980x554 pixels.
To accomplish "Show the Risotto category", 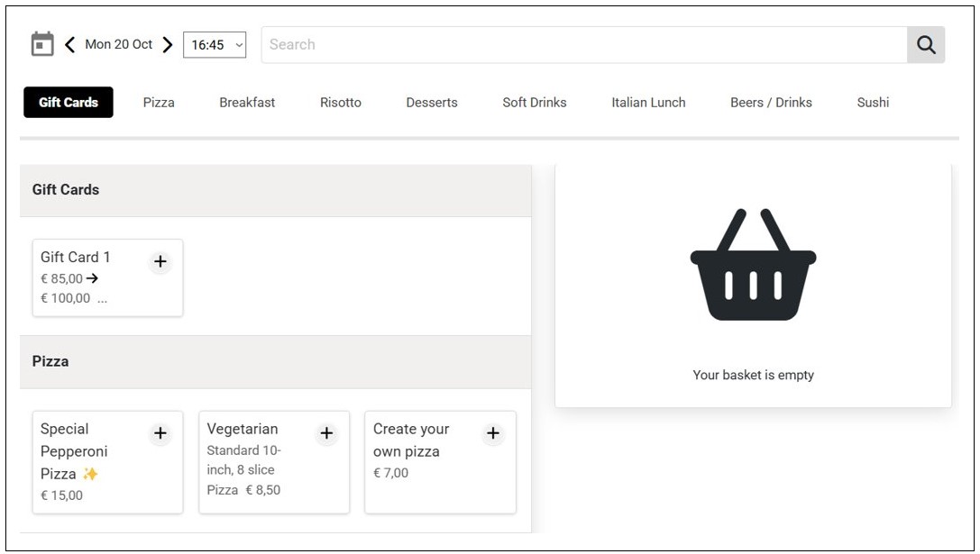I will 341,103.
